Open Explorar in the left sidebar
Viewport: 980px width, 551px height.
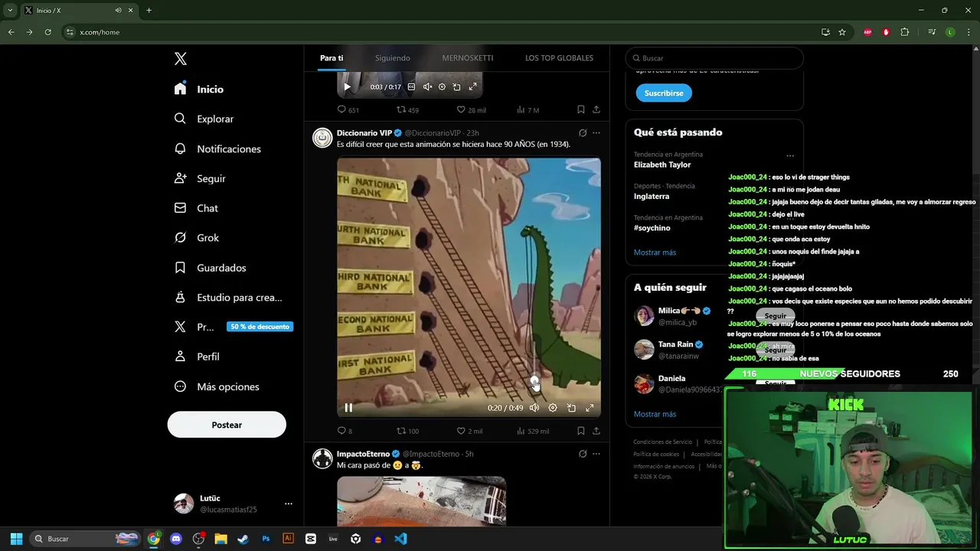coord(204,119)
